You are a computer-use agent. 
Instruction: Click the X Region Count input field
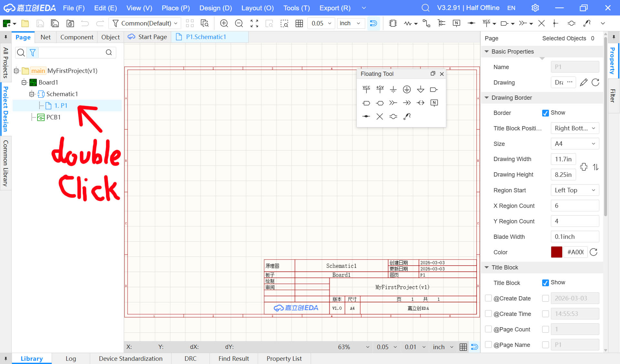coord(575,206)
